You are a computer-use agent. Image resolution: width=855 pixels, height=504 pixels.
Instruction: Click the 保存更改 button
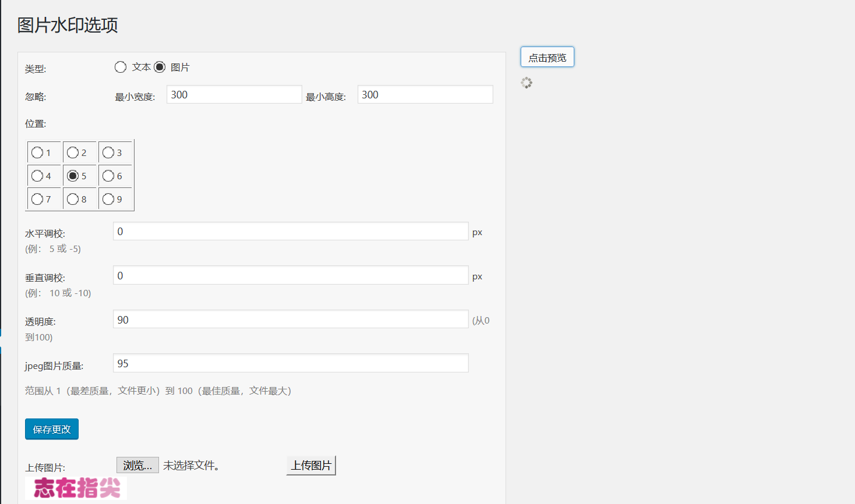52,430
